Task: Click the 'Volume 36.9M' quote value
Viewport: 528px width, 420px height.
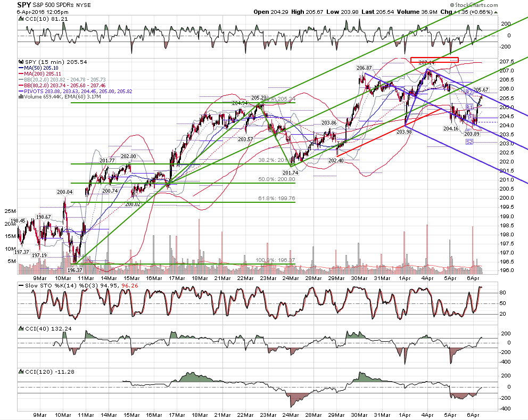Action: [x=417, y=12]
